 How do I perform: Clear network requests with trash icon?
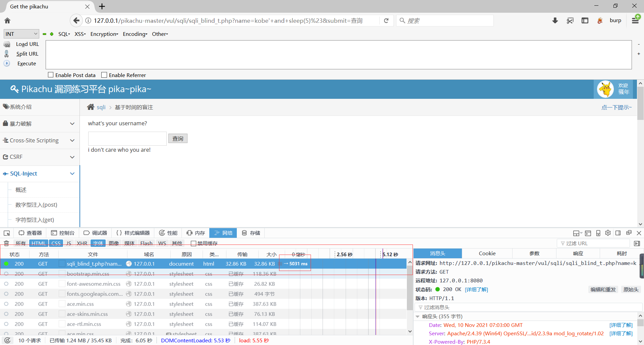tap(6, 243)
